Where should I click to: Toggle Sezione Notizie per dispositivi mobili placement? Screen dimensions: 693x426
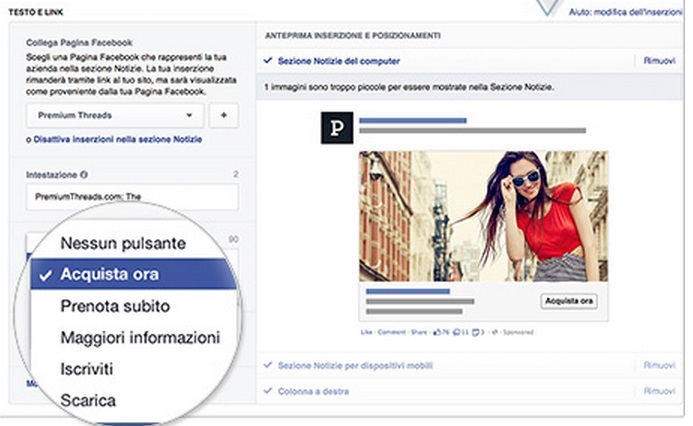pos(267,365)
